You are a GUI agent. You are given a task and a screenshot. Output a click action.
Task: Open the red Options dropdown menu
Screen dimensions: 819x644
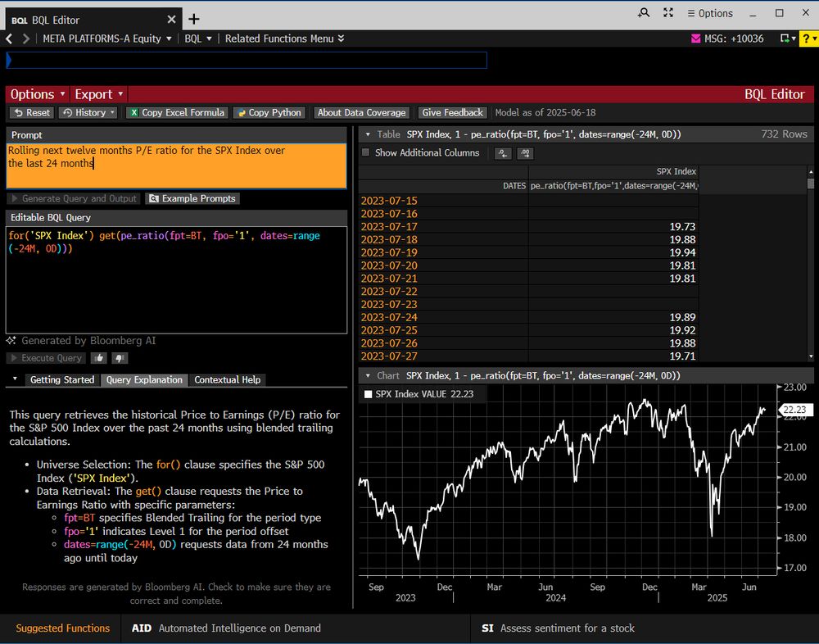pos(38,94)
